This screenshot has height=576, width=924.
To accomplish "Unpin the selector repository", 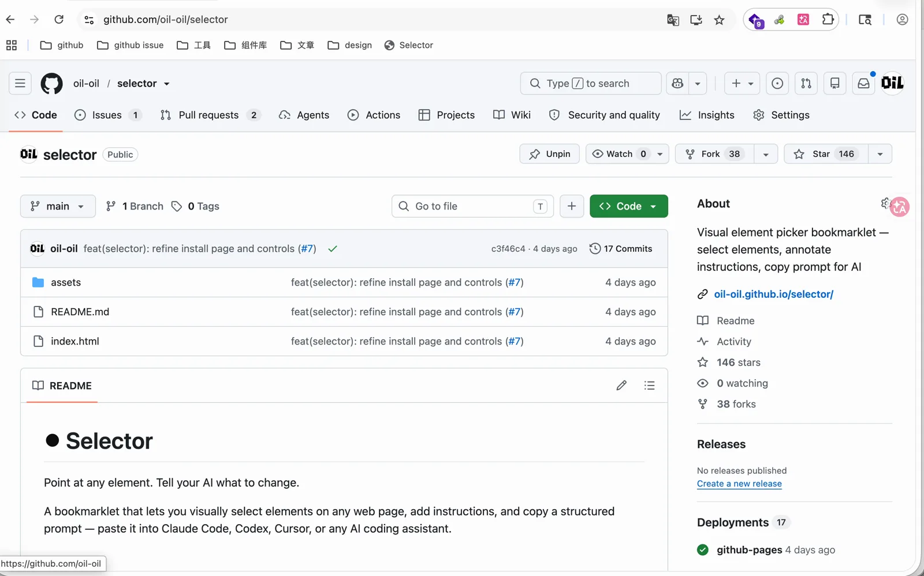I will coord(550,154).
